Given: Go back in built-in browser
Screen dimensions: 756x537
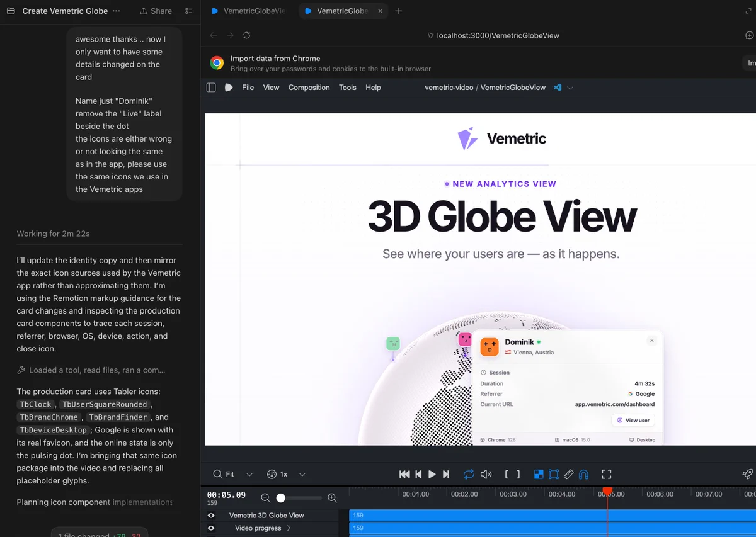Looking at the screenshot, I should tap(214, 36).
